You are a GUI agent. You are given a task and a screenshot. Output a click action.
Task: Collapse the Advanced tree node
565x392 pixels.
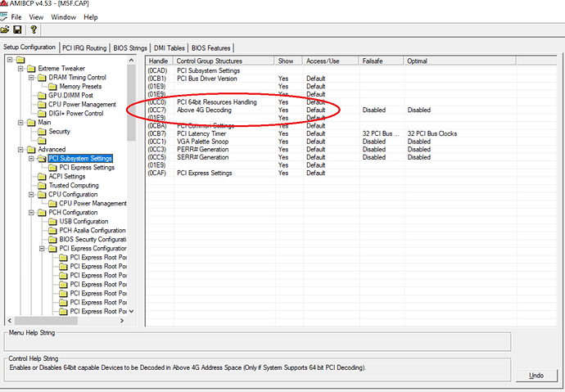(20, 150)
